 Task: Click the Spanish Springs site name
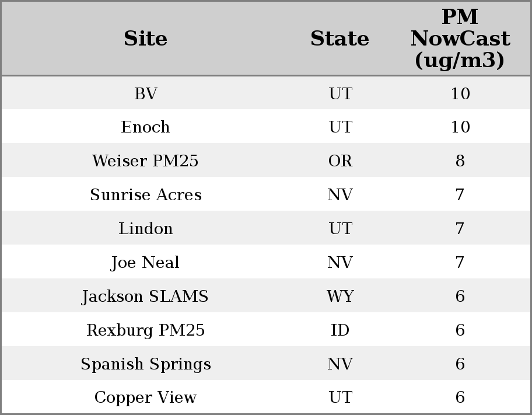(x=145, y=364)
